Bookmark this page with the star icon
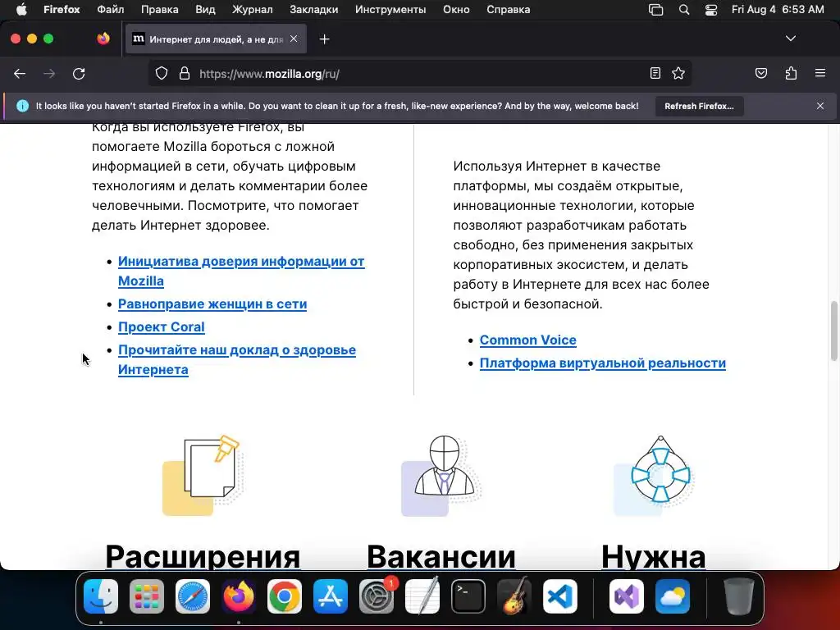 678,73
